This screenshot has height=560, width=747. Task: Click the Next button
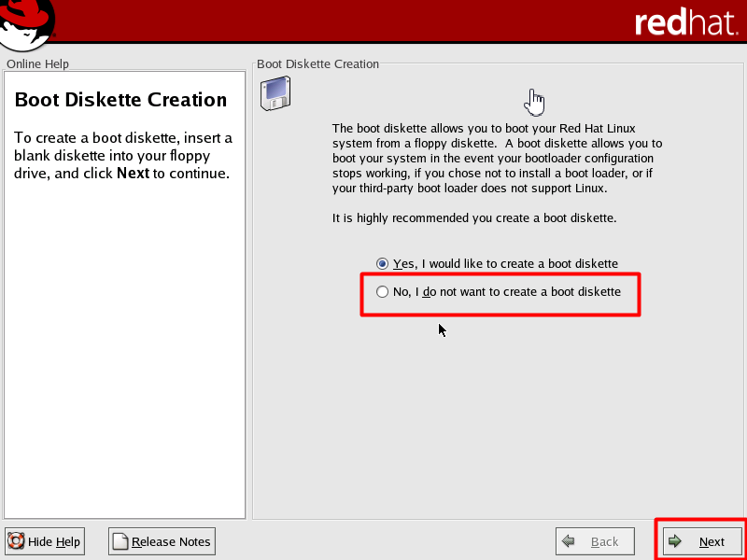[702, 541]
